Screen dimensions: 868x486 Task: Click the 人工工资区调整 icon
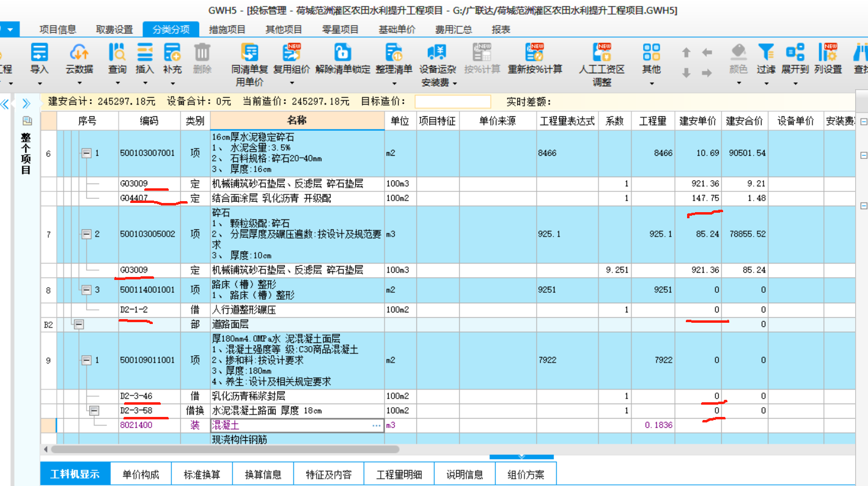602,52
